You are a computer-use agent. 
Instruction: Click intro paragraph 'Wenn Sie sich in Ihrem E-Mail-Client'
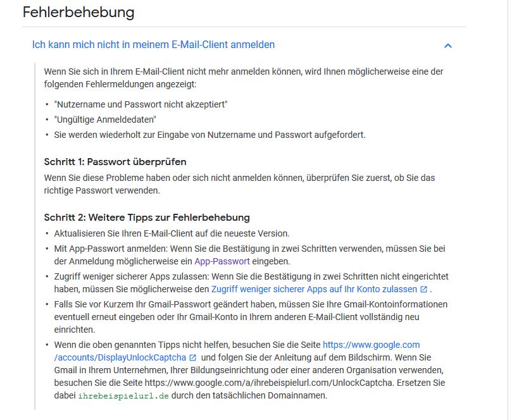tap(244, 78)
